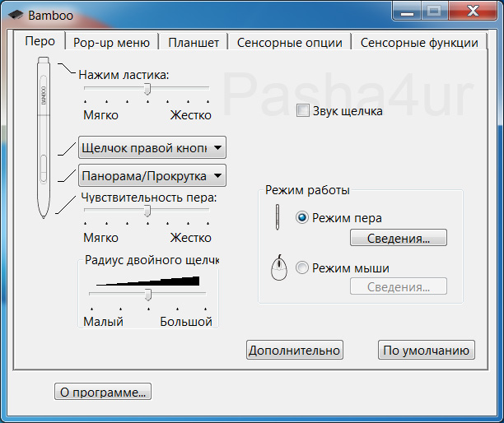Click the Сведения button under Режим пера
504x423 pixels.
coord(399,238)
